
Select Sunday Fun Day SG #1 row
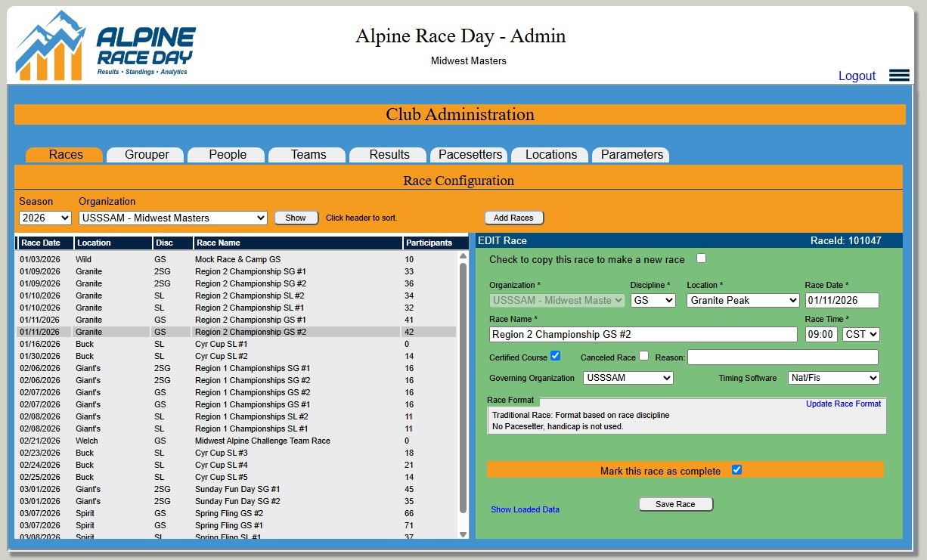(237, 489)
